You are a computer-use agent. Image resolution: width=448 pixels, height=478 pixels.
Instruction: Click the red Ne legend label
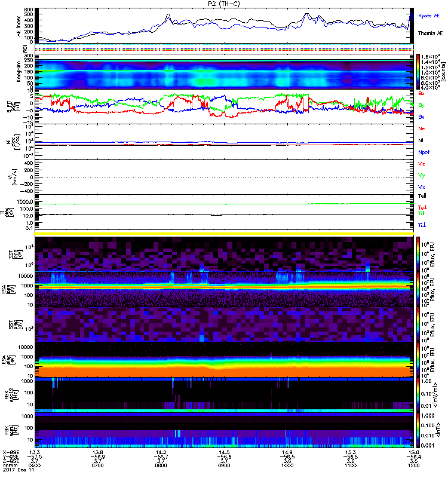coord(422,128)
